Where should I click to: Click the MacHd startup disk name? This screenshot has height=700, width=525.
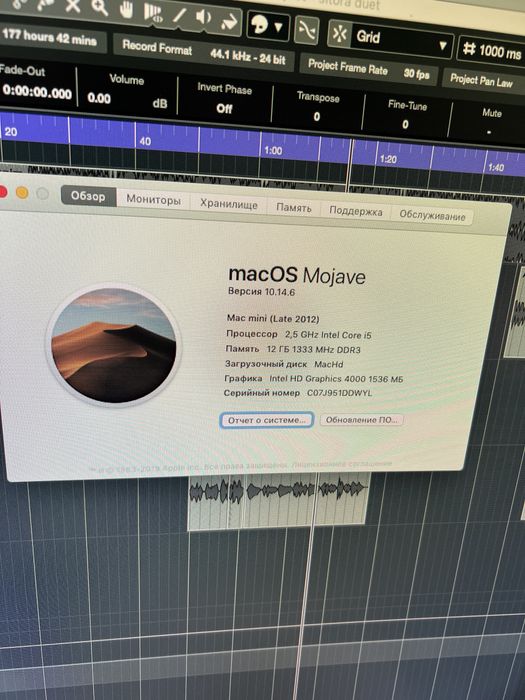point(329,364)
